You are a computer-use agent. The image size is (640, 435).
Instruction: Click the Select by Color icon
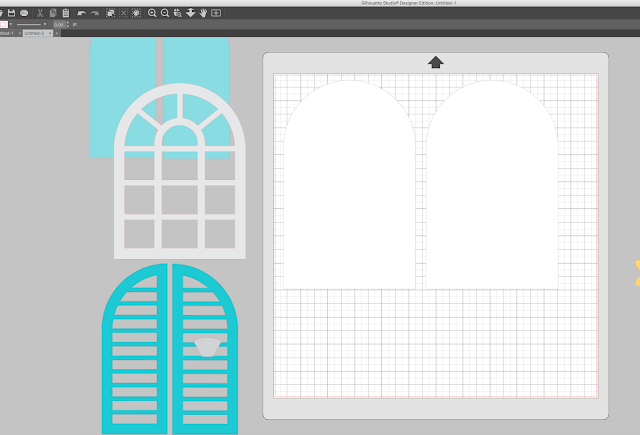[137, 13]
